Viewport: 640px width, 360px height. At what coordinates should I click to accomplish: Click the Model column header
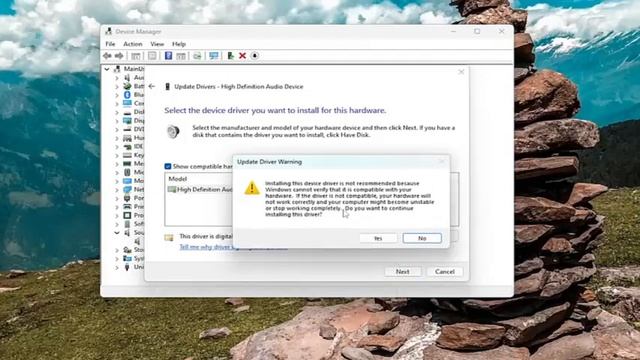point(178,179)
